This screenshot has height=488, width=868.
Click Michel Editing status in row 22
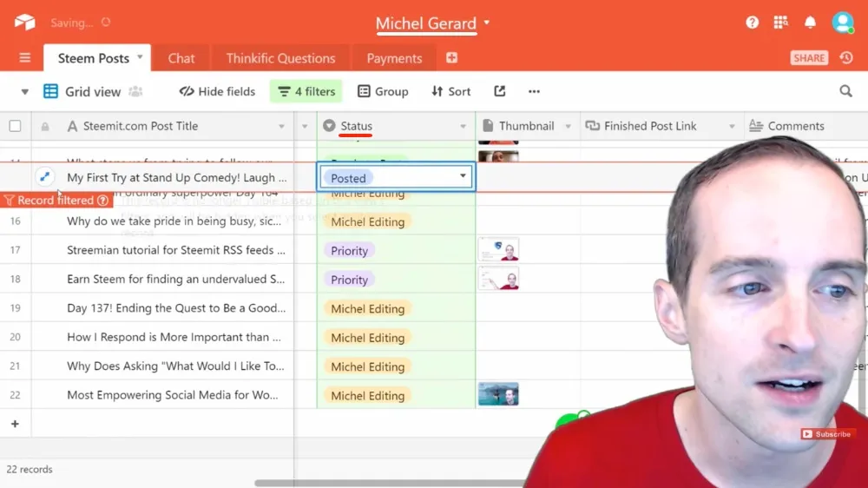click(367, 395)
